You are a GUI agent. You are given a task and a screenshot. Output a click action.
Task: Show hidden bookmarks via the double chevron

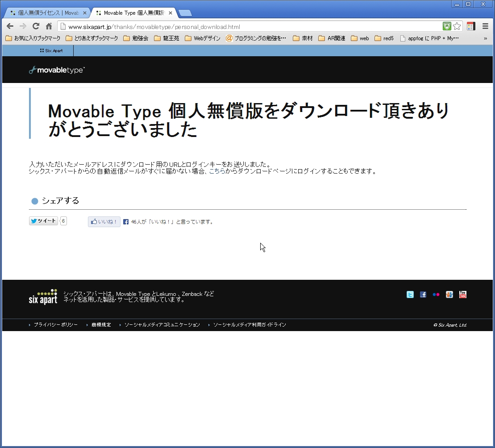[485, 38]
